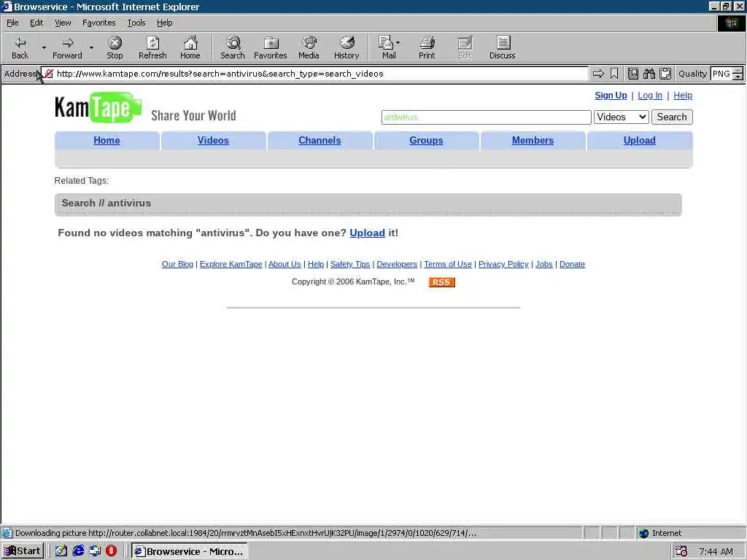Open the Explore KamTape footer link
Screen dimensions: 747x560
click(231, 264)
